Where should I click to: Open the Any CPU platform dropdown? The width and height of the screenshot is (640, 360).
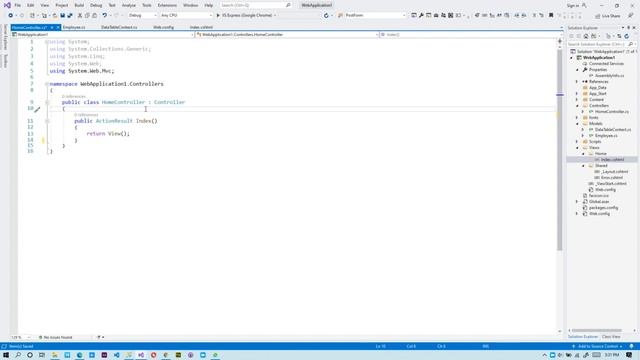pyautogui.click(x=186, y=16)
